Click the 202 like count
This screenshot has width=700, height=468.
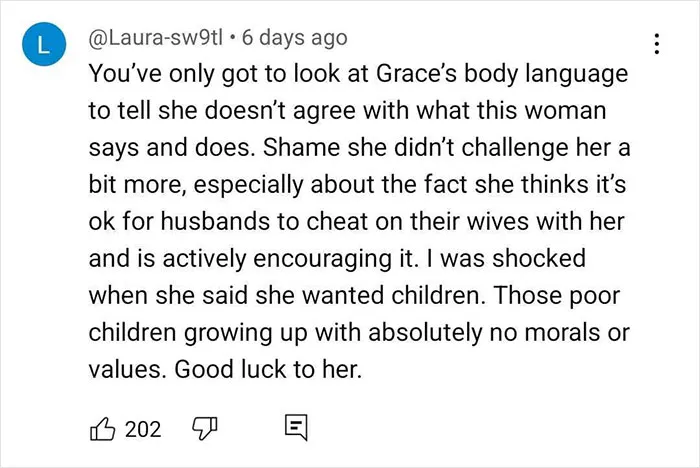pyautogui.click(x=143, y=429)
